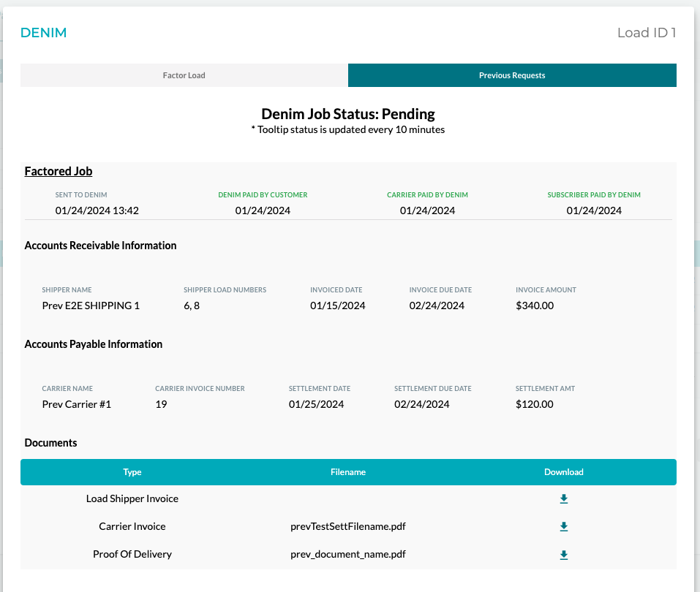Click carrier invoice number 19
700x592 pixels.
click(x=161, y=404)
